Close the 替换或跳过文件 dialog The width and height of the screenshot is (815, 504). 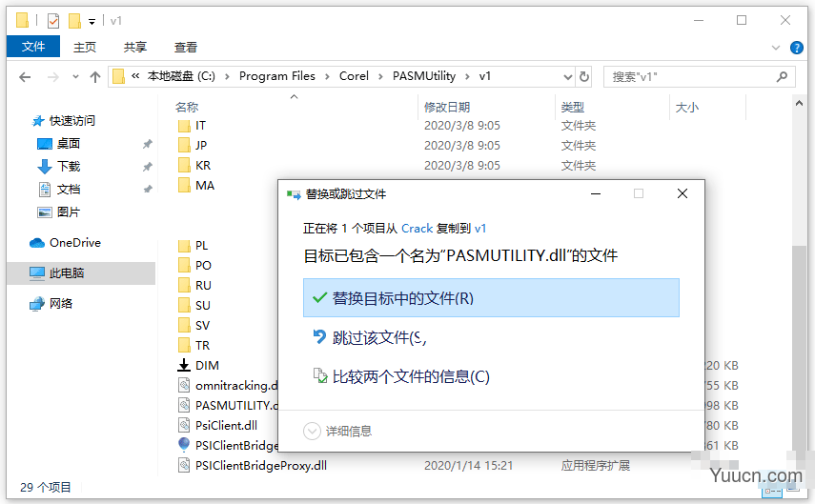tap(683, 193)
